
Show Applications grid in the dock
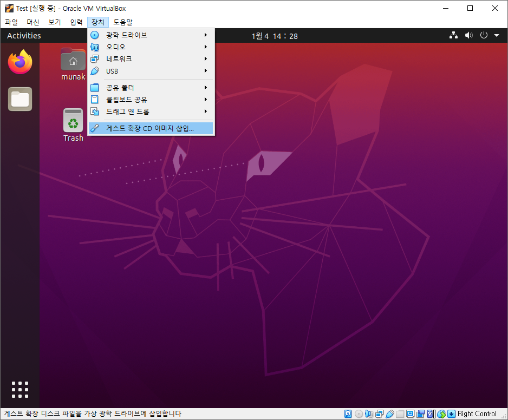pos(20,390)
